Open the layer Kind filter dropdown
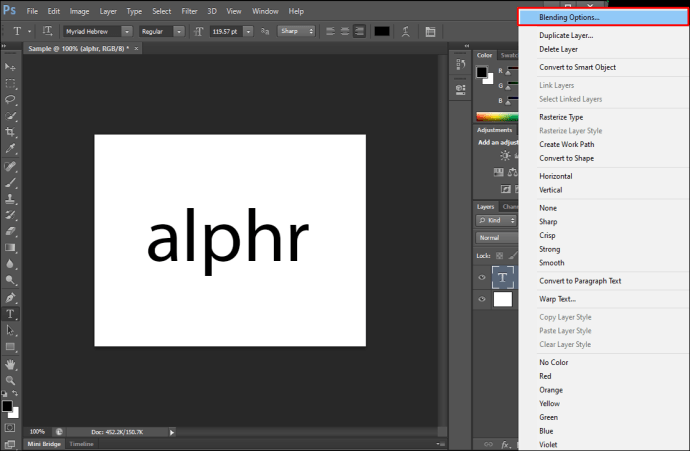Viewport: 690px width, 451px height. click(496, 220)
